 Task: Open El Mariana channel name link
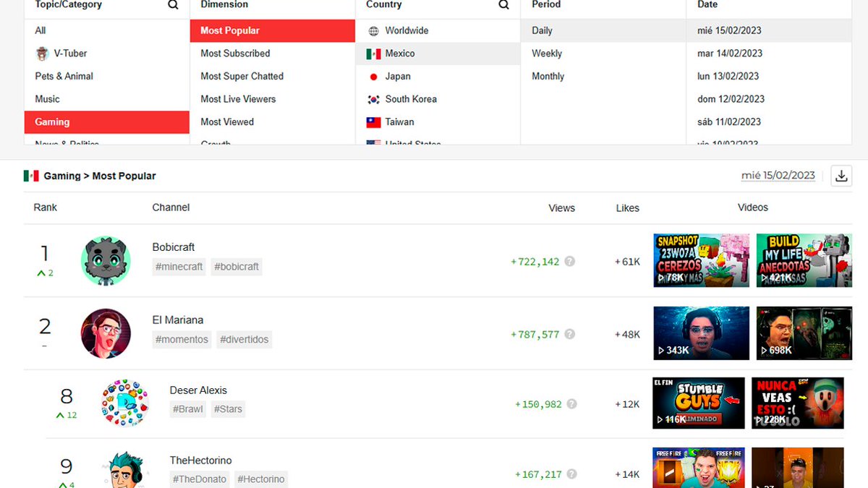tap(178, 320)
